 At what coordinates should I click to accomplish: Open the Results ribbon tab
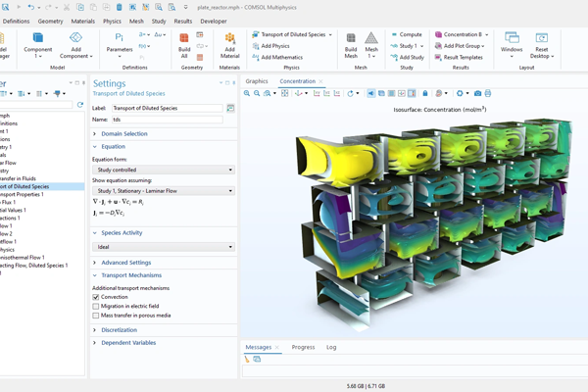(x=182, y=22)
